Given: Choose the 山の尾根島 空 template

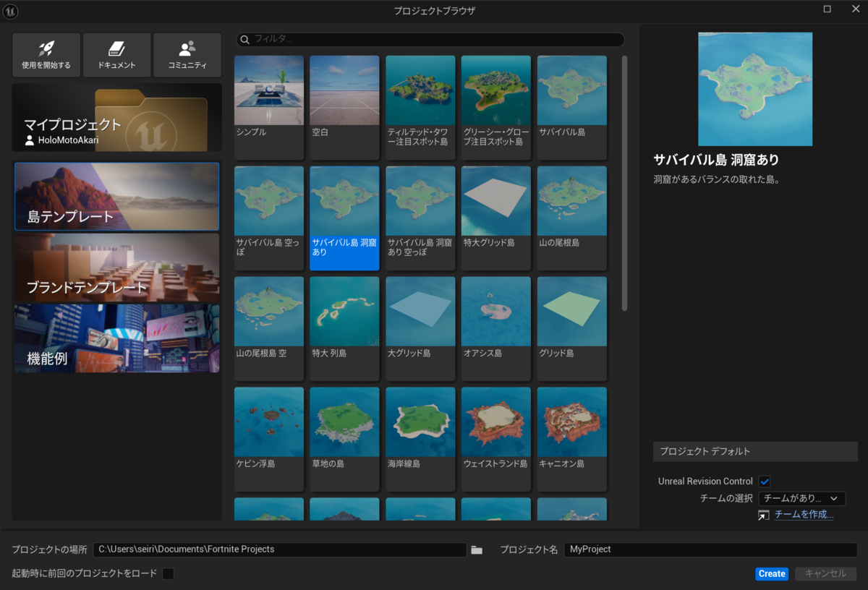Looking at the screenshot, I should [269, 329].
